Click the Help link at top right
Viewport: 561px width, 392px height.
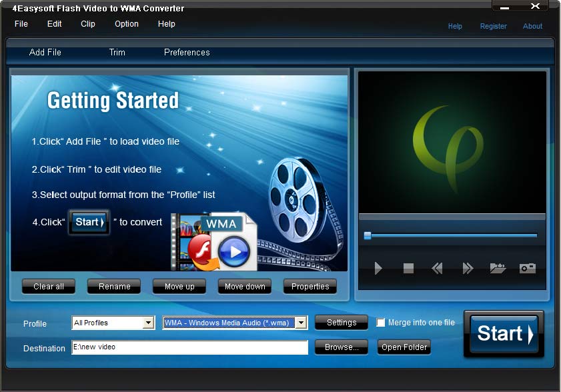[455, 26]
